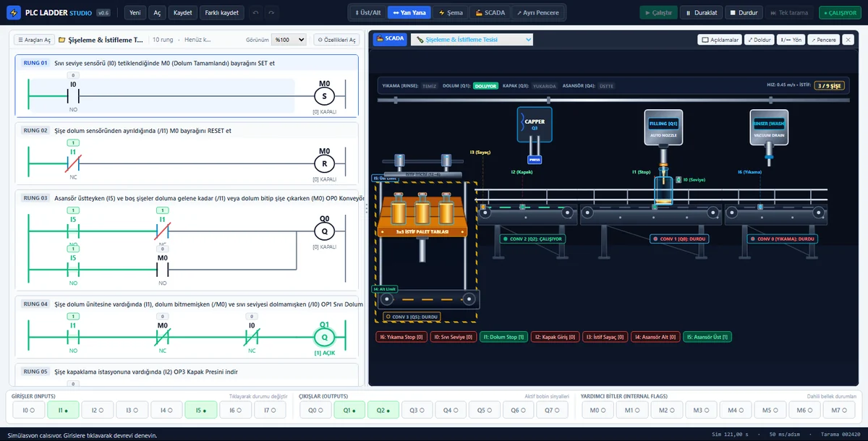The height and width of the screenshot is (441, 868).
Task: Click the Durdur stop button
Action: 743,13
